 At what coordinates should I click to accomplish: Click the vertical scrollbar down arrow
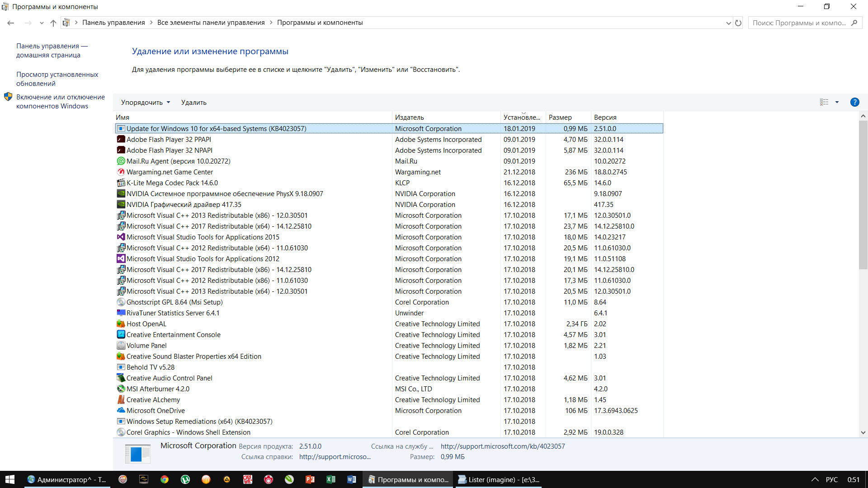(x=863, y=432)
